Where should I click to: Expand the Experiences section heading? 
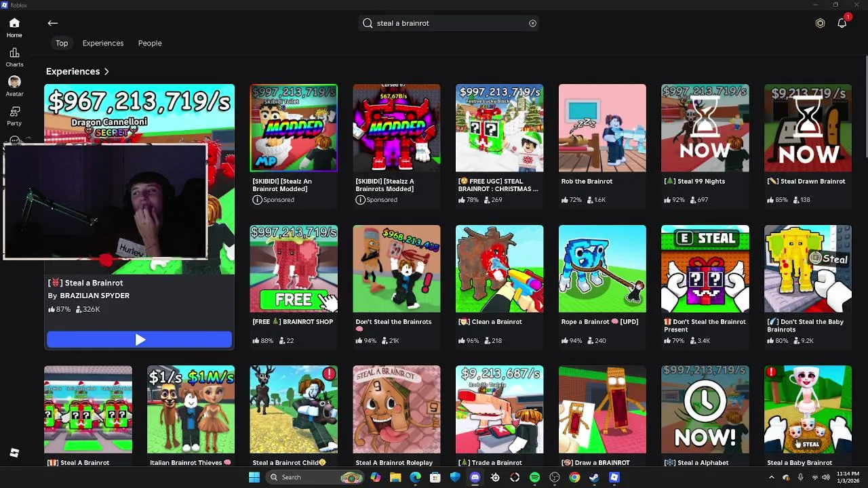click(77, 71)
